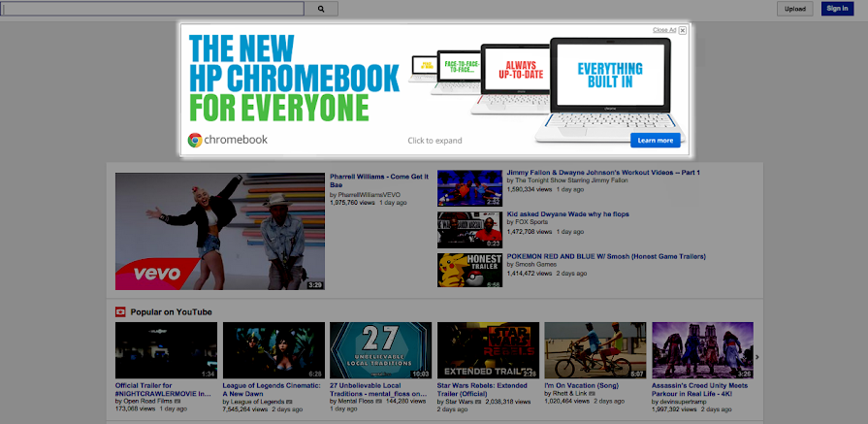Open POKEMON RED AND BLUE W/ Smosh title
Viewport: 868px width, 424px height.
pyautogui.click(x=606, y=256)
